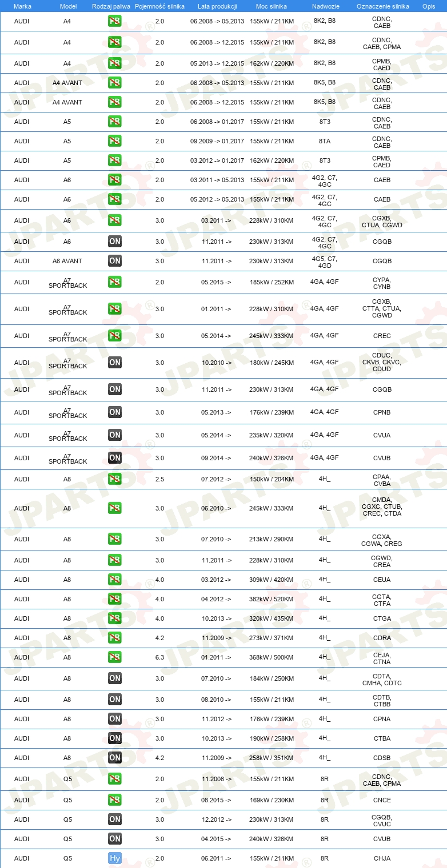Select the 04.2015 -> production date cell
Viewport: 447px width, 868px height.
point(217,839)
